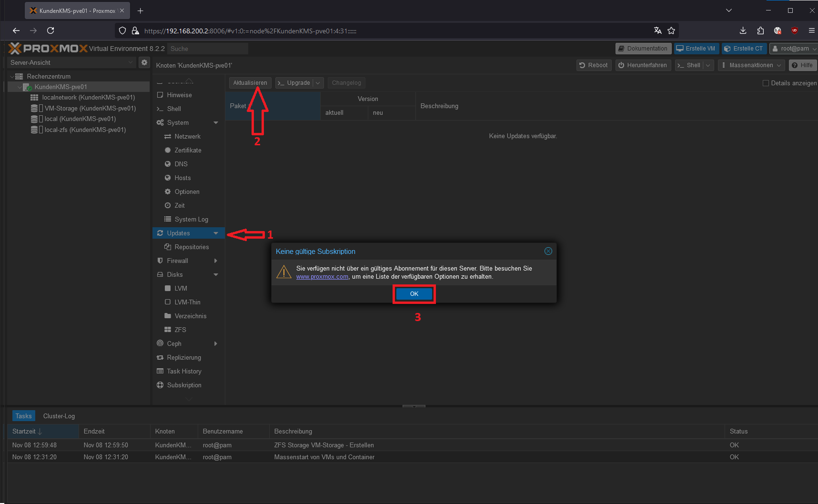Close the subscription dialog with X icon
The width and height of the screenshot is (818, 504).
[548, 251]
